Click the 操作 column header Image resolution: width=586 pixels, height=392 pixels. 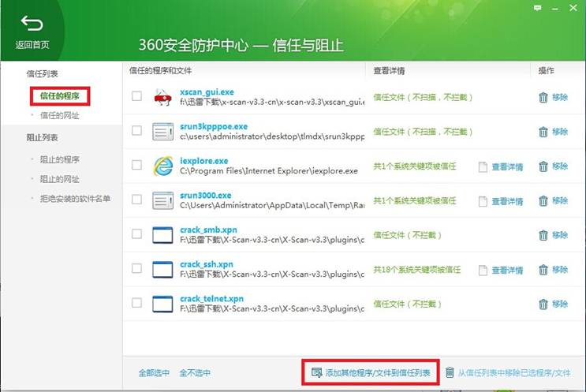(x=547, y=70)
